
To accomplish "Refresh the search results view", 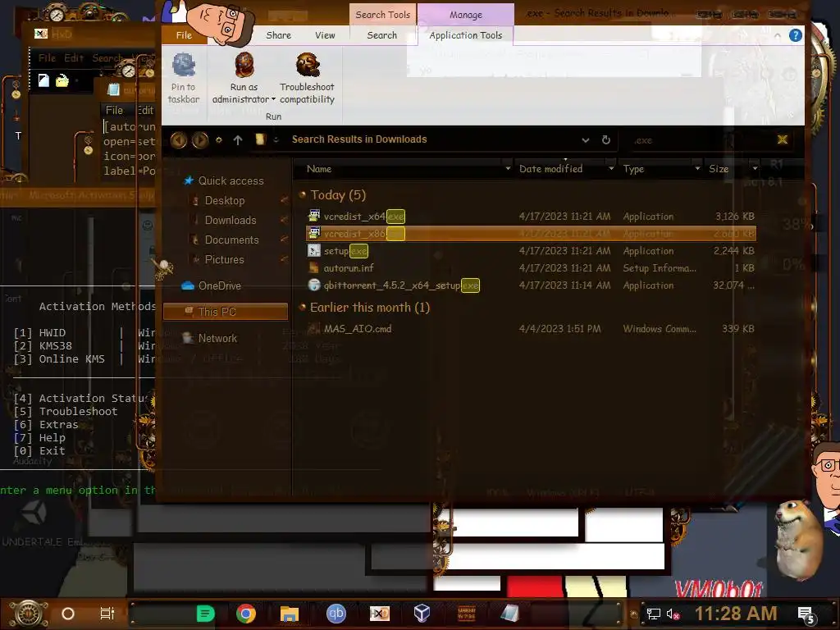I will (606, 139).
